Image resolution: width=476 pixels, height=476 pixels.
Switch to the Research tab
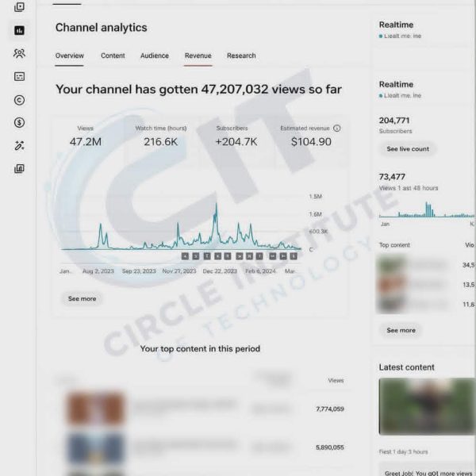(241, 56)
